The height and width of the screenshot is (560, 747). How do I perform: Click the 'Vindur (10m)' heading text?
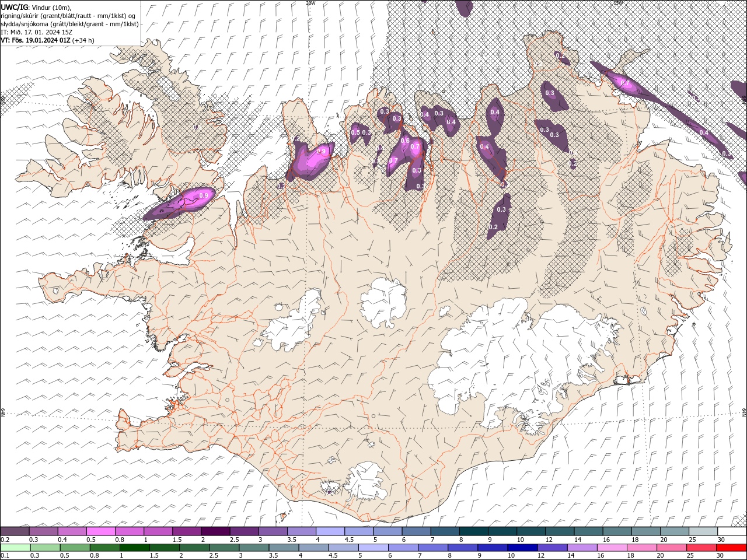click(x=51, y=7)
